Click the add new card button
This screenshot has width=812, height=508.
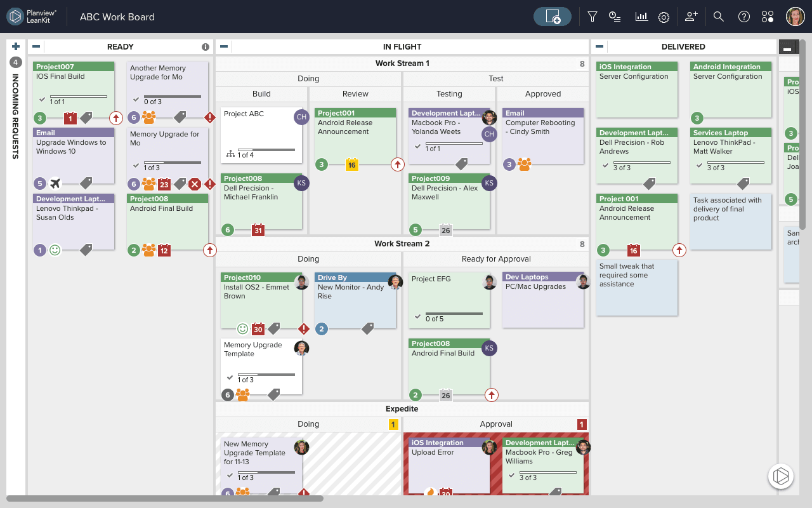[x=552, y=17]
